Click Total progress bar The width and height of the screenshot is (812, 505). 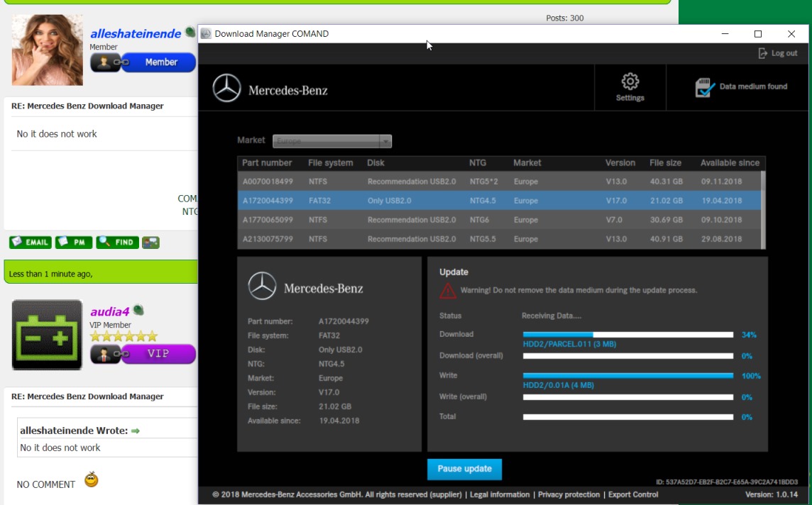coord(627,416)
